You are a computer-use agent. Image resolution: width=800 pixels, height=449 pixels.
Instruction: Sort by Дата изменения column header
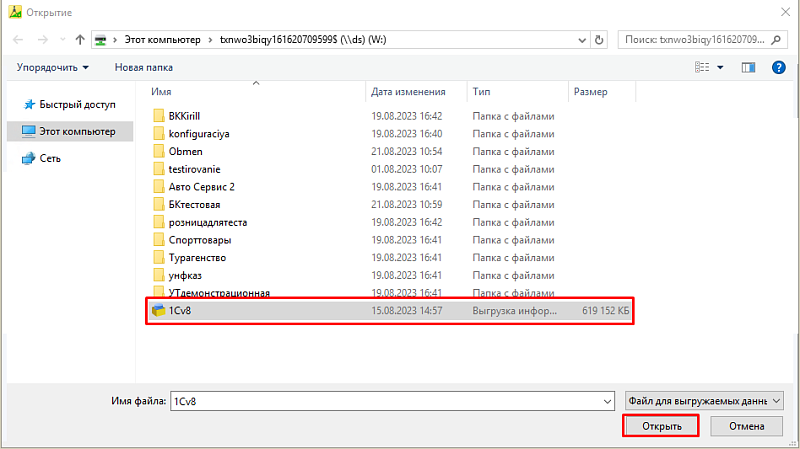click(408, 91)
